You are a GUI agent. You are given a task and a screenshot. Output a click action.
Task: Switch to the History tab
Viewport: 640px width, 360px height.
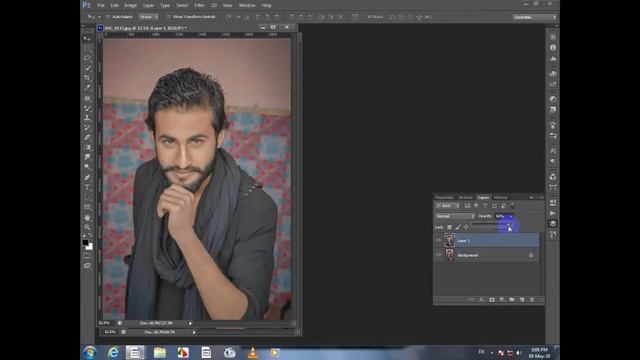tap(500, 198)
